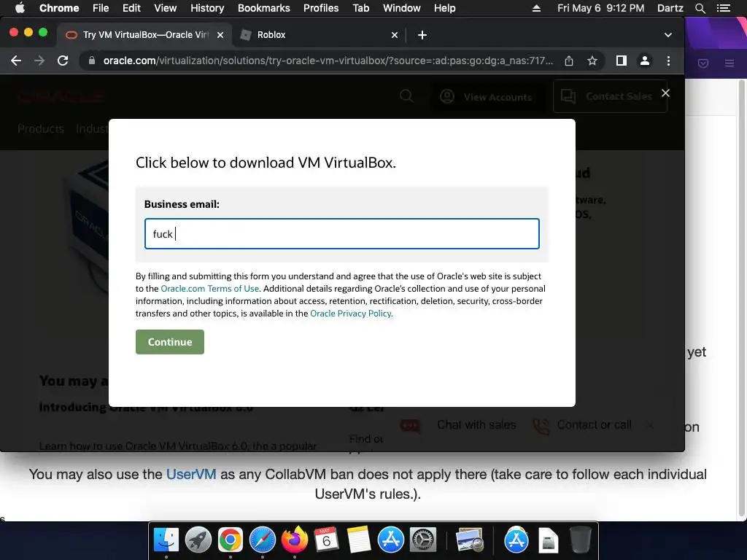The width and height of the screenshot is (747, 560).
Task: Click dimmed View Accounts button
Action: tap(489, 97)
